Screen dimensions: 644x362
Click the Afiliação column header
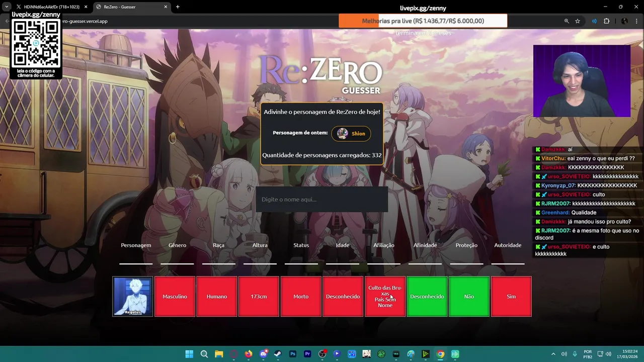coord(384,245)
